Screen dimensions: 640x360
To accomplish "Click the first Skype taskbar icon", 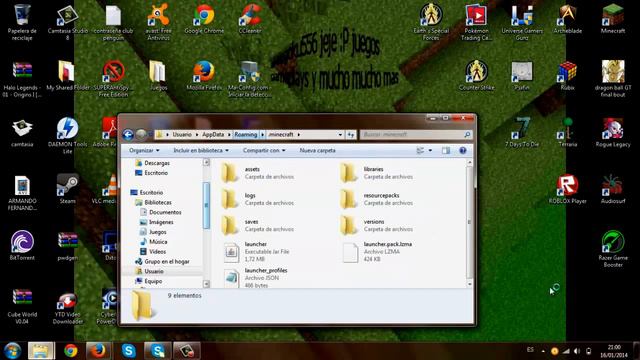I will [129, 351].
